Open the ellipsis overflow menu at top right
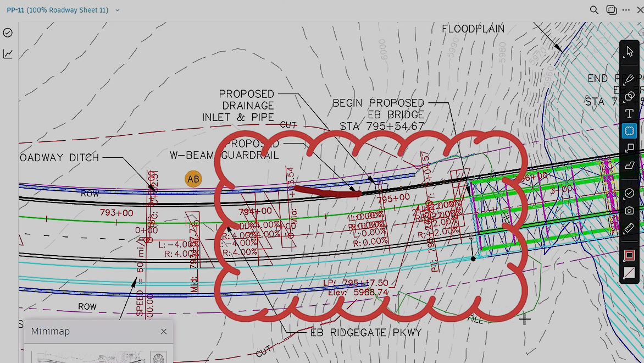The height and width of the screenshot is (363, 644). [x=626, y=9]
